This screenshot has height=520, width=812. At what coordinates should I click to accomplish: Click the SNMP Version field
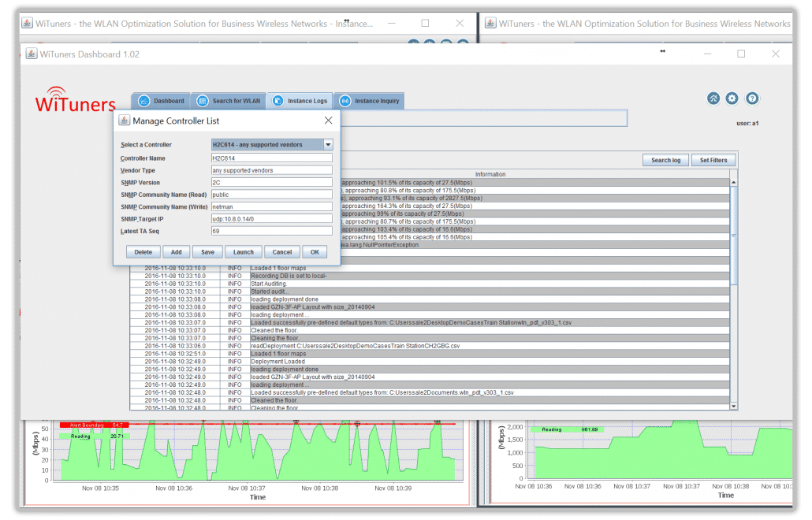(x=272, y=183)
